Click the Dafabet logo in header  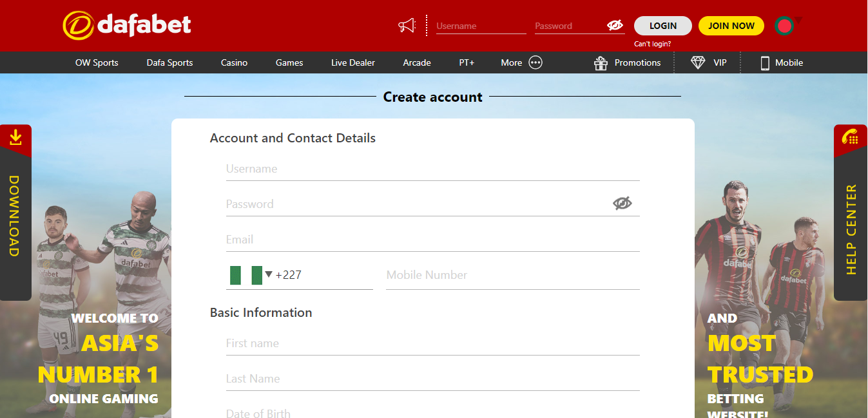[x=127, y=25]
